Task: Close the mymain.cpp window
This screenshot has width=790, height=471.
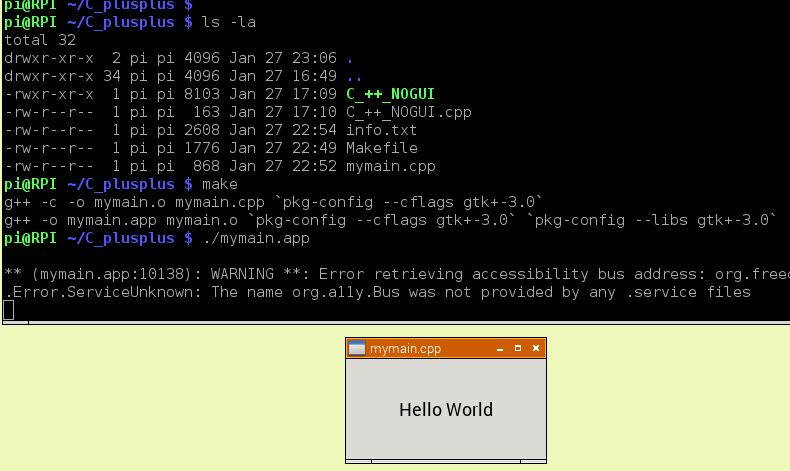Action: click(536, 349)
